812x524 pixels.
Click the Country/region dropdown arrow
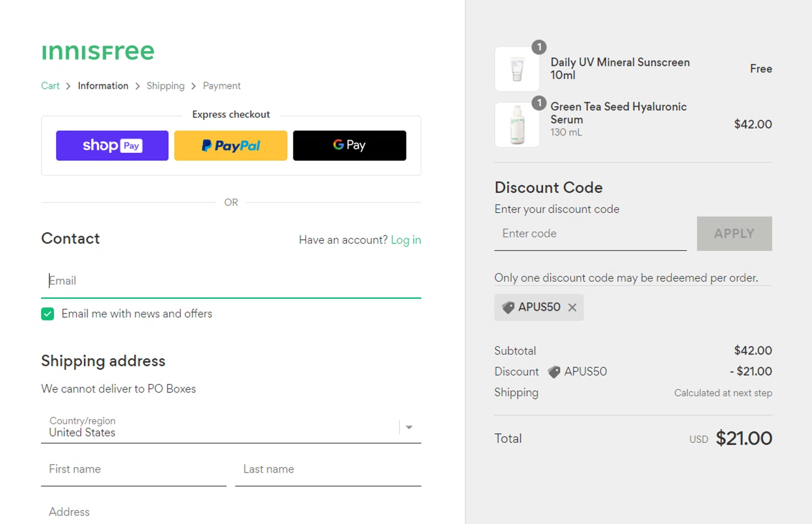(409, 428)
